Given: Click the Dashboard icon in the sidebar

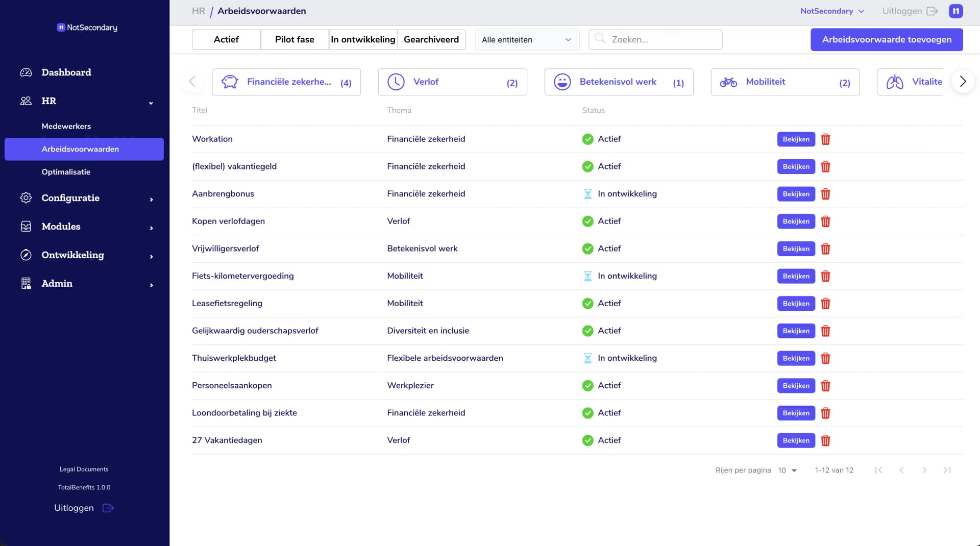Looking at the screenshot, I should point(26,72).
